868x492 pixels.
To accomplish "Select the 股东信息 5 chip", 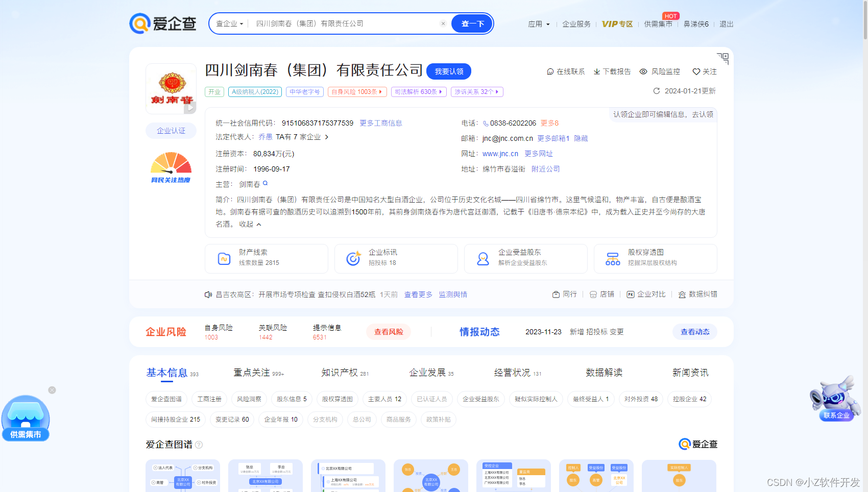I will click(292, 399).
